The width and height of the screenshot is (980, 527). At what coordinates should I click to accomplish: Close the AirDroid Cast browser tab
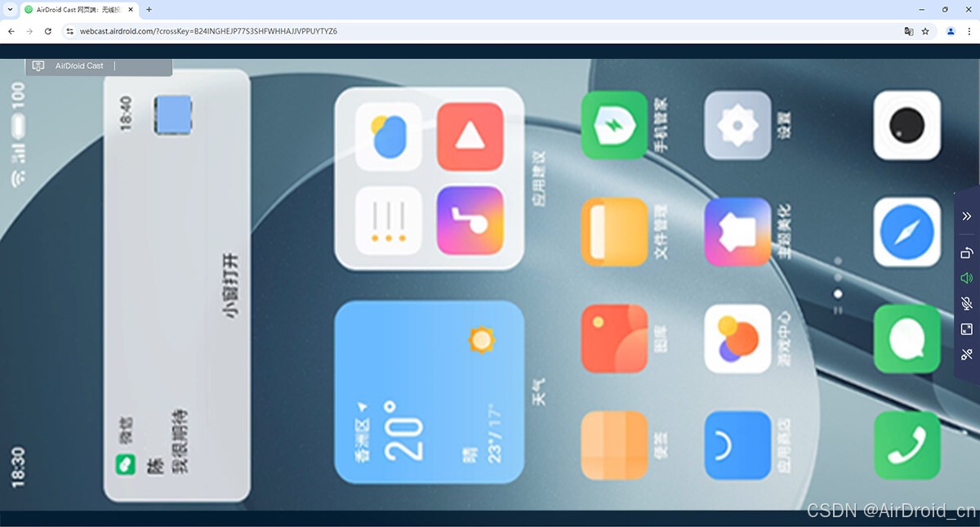click(129, 10)
